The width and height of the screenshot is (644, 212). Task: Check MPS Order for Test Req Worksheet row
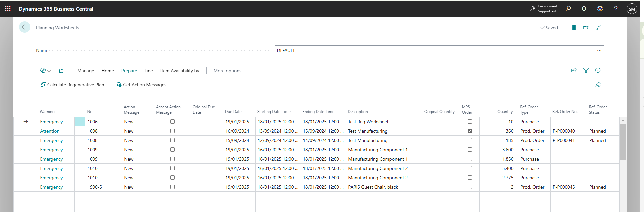tap(470, 122)
